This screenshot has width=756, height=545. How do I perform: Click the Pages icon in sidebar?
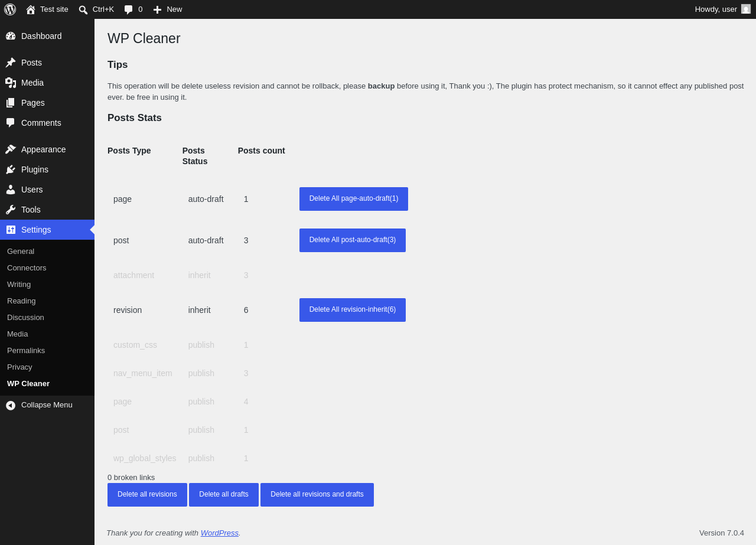[11, 103]
